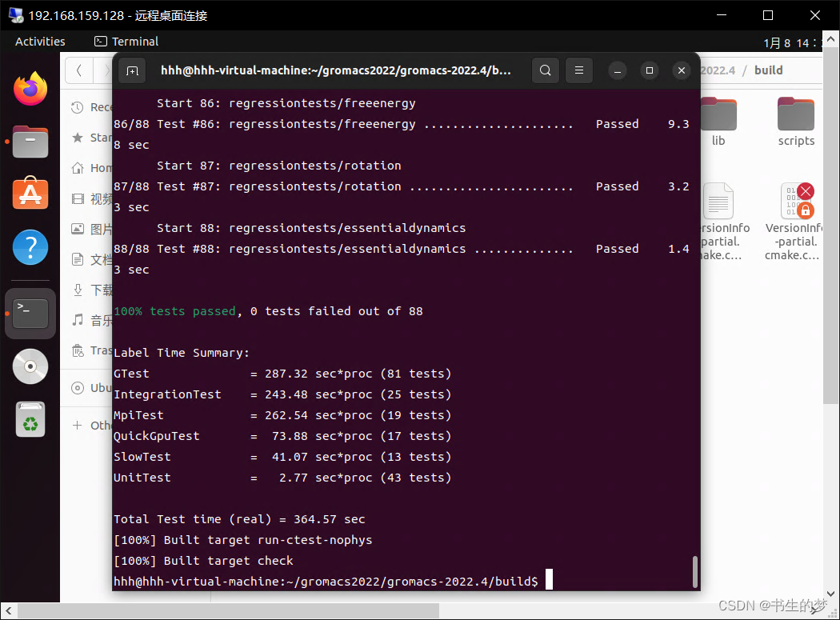Click 'Built target run-ctest-nophys' line
The width and height of the screenshot is (840, 620).
click(242, 540)
